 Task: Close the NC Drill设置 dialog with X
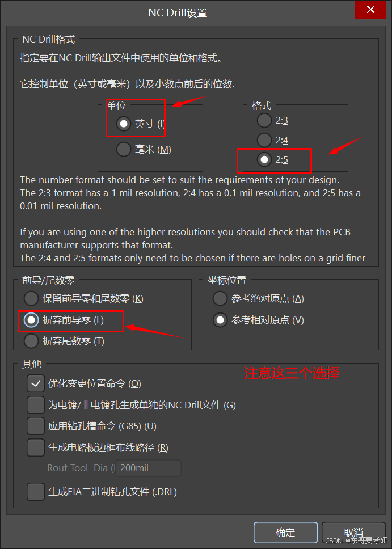pos(370,10)
